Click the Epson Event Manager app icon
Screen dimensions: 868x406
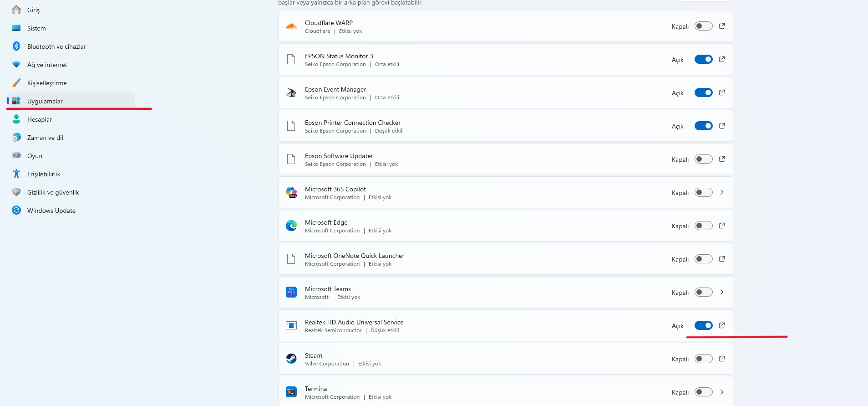pyautogui.click(x=291, y=93)
